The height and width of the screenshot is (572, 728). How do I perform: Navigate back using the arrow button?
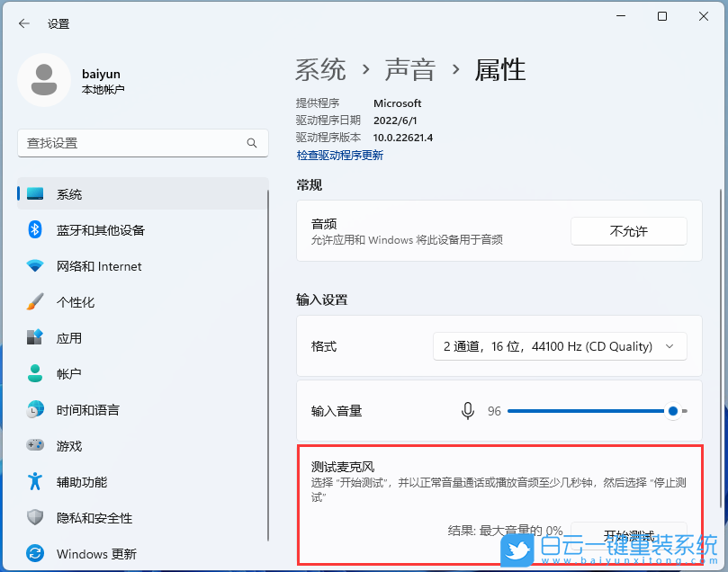pos(23,23)
